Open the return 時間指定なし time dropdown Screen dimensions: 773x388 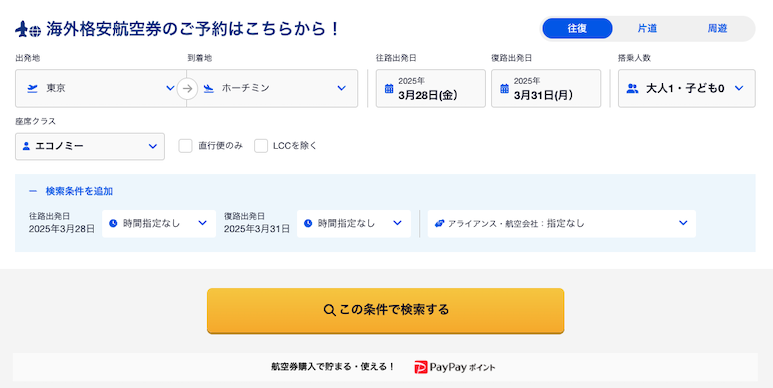click(x=354, y=224)
